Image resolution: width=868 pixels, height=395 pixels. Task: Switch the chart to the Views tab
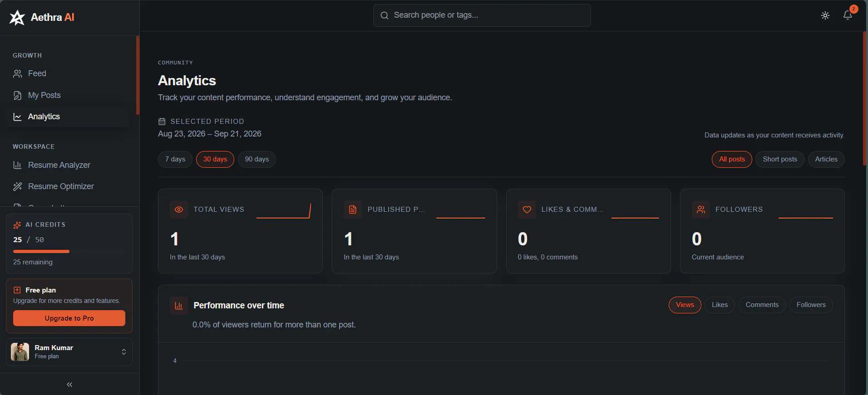point(685,305)
